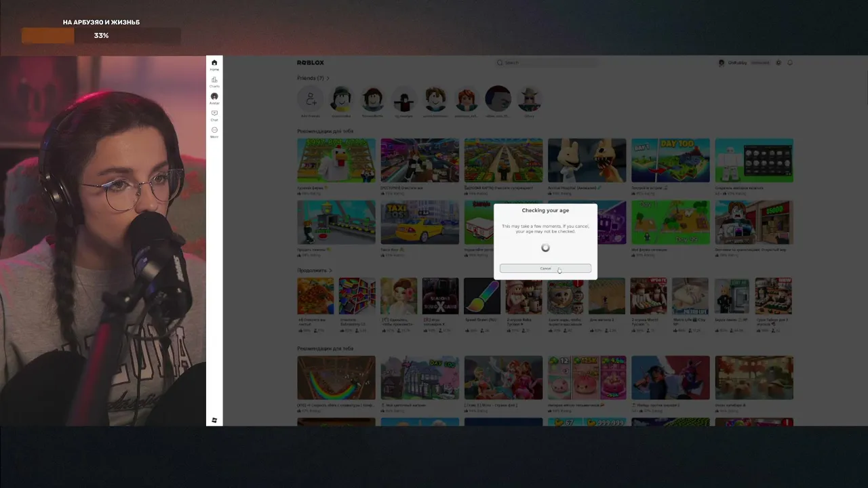Open the Windows Start icon below the sidebar
Screen dimensions: 868x488
pyautogui.click(x=214, y=420)
